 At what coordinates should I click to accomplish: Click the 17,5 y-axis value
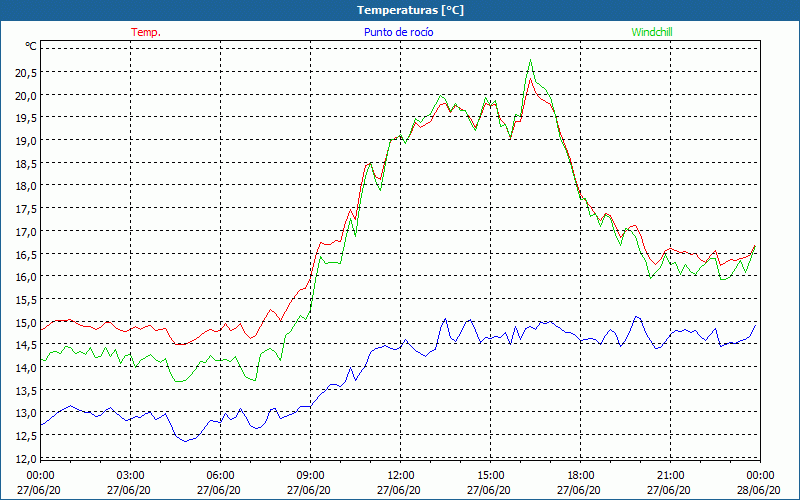click(26, 209)
